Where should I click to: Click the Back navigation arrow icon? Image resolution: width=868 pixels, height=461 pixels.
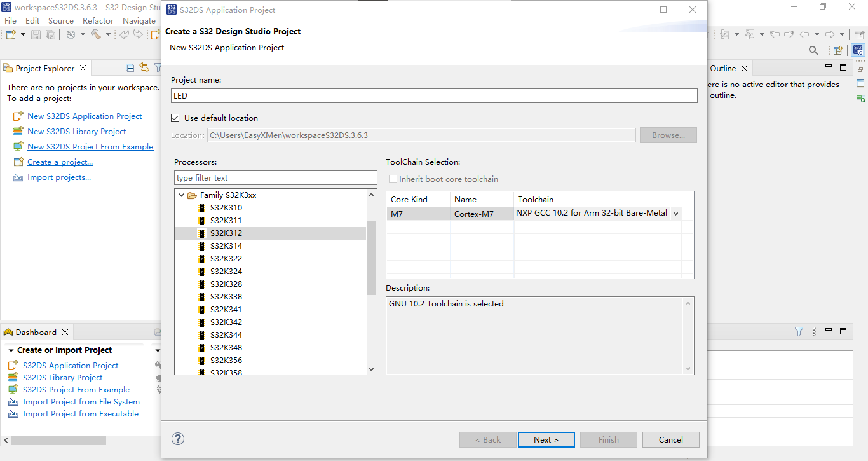click(x=804, y=34)
